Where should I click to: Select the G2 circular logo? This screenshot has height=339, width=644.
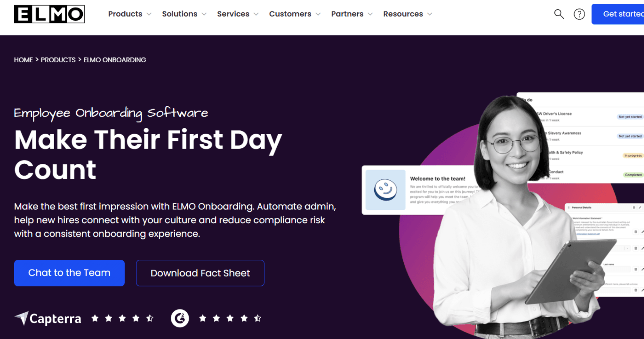pos(180,318)
